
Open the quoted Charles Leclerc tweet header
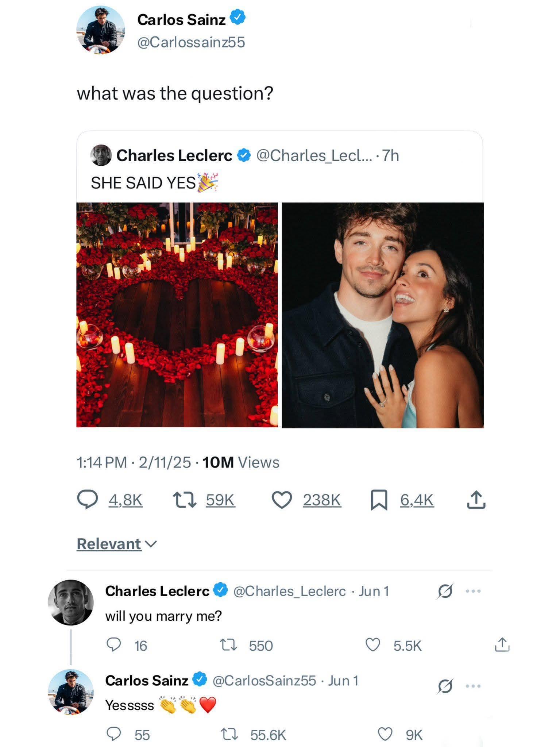pos(174,155)
